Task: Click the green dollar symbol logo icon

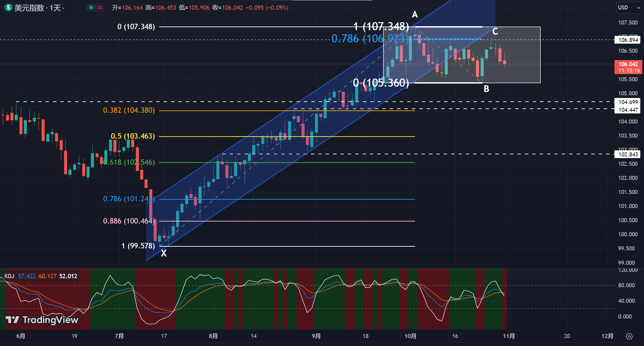Action: 8,7
